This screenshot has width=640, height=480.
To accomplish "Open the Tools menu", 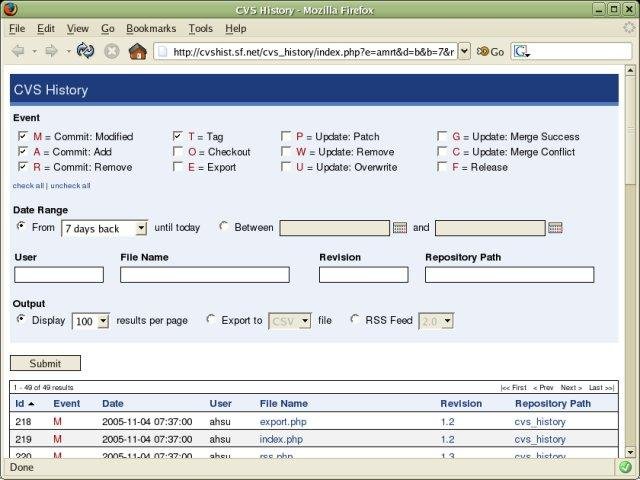I will 200,29.
